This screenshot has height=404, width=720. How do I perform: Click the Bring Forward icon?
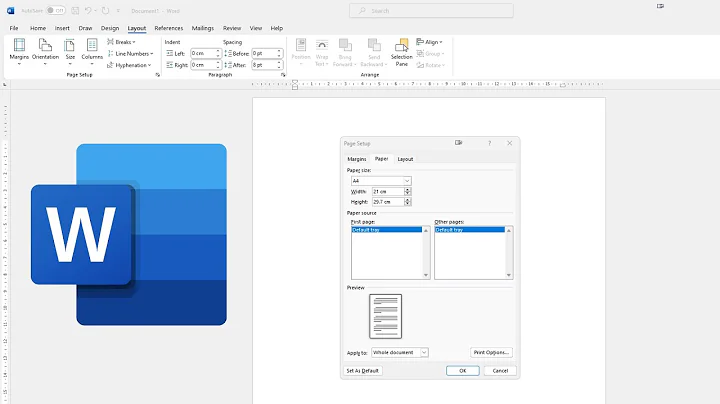point(345,52)
